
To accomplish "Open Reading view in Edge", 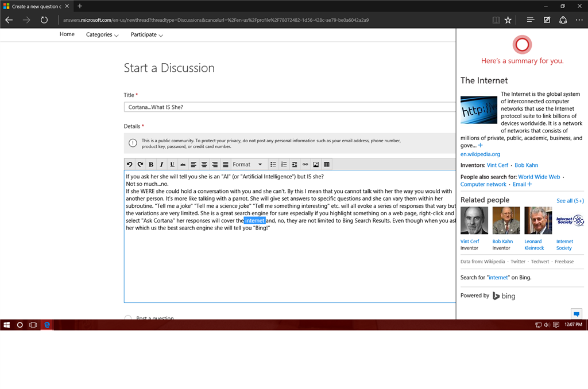I will pyautogui.click(x=496, y=20).
